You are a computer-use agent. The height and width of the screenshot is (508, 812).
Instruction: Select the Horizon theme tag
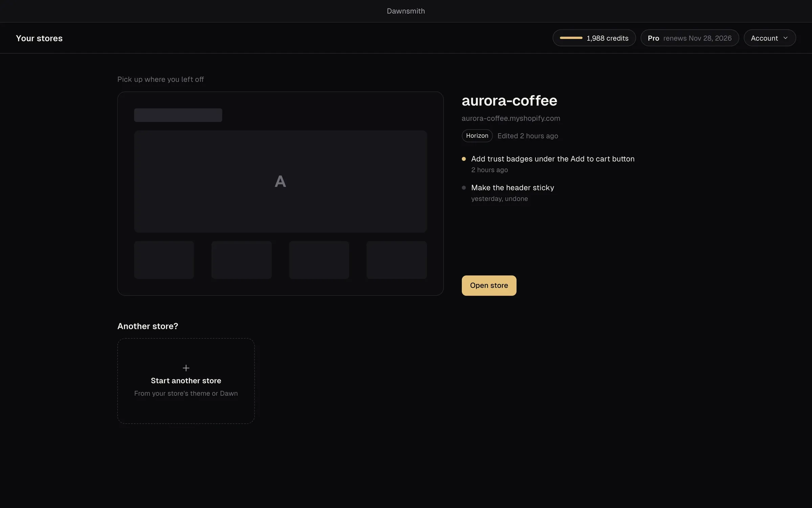477,135
